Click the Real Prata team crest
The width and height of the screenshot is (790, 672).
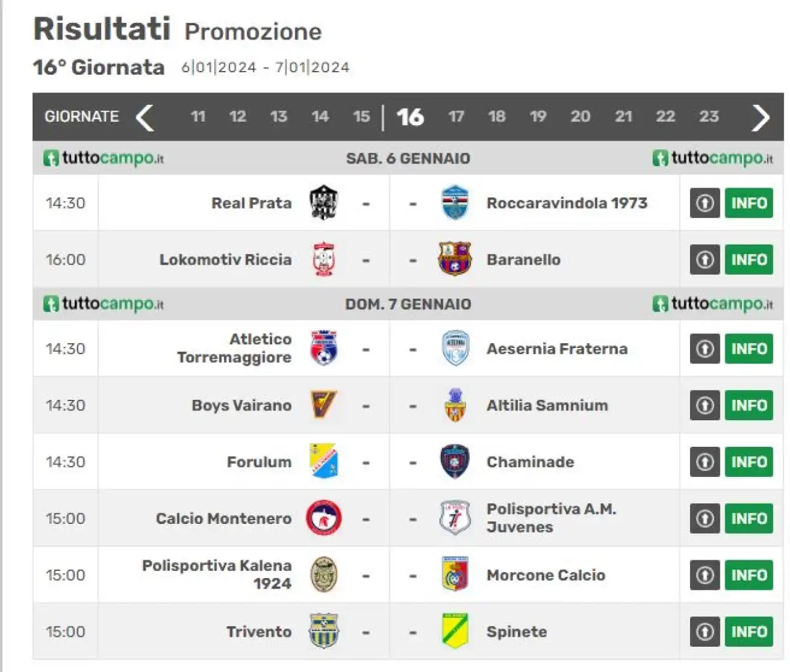323,202
